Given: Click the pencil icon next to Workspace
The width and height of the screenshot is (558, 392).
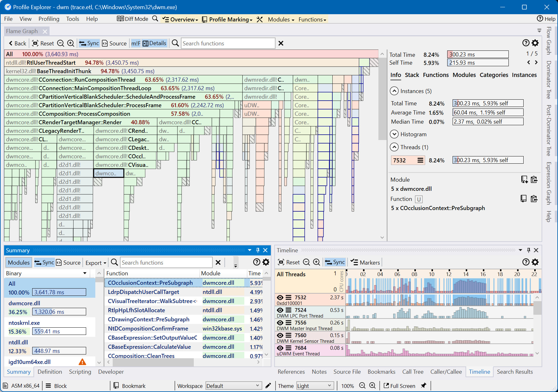Looking at the screenshot, I should [268, 386].
